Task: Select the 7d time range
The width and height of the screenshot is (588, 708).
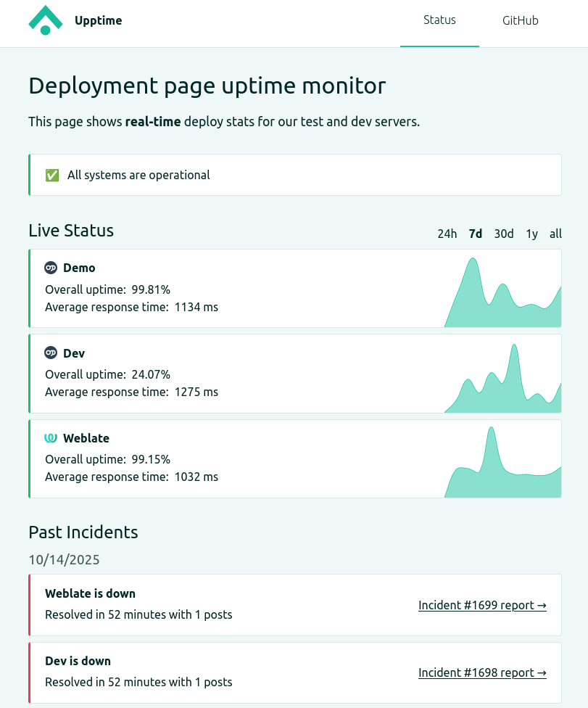Action: 476,234
